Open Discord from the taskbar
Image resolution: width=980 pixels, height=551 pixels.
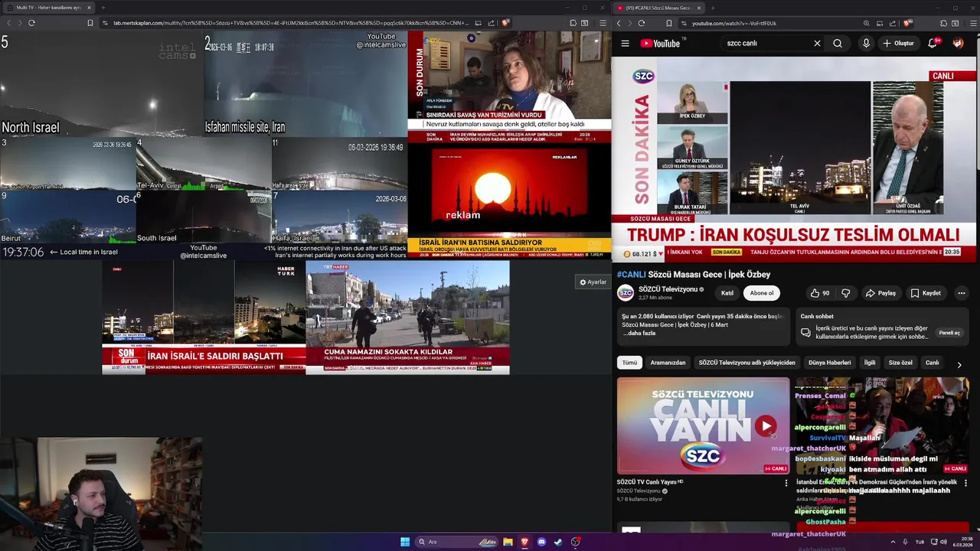pos(541,542)
